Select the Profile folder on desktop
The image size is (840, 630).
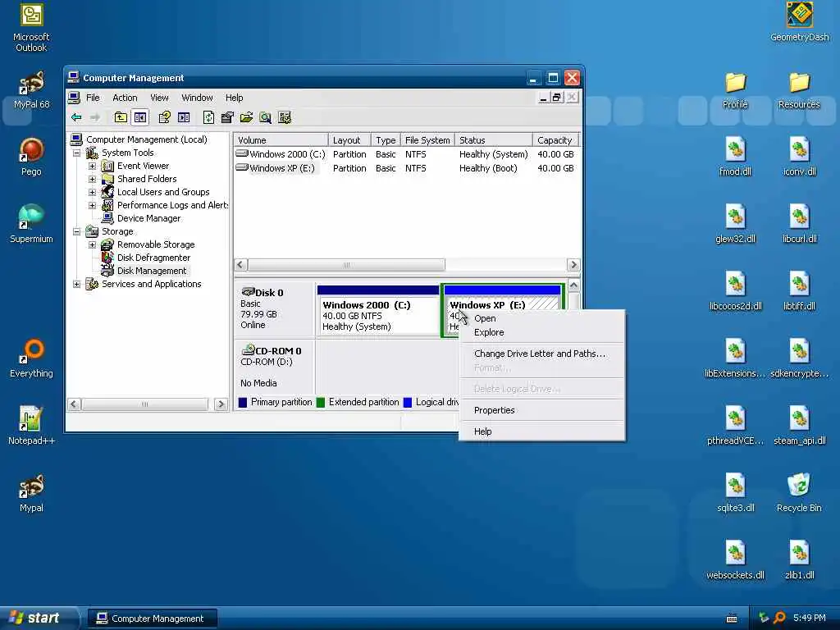(735, 90)
